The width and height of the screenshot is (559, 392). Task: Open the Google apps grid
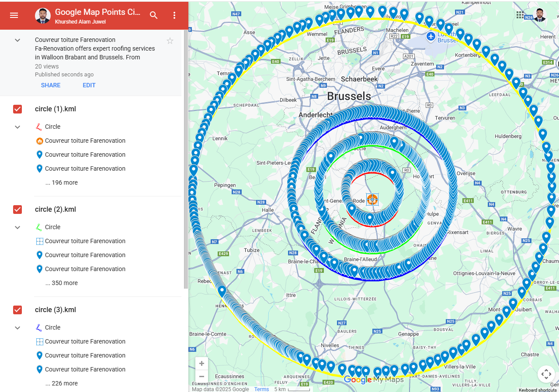520,14
